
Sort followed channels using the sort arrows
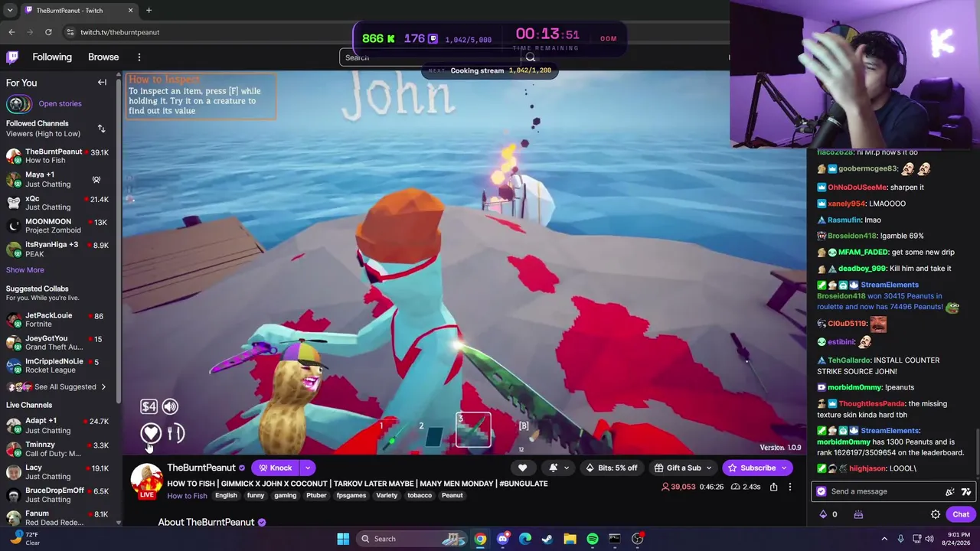(x=101, y=129)
